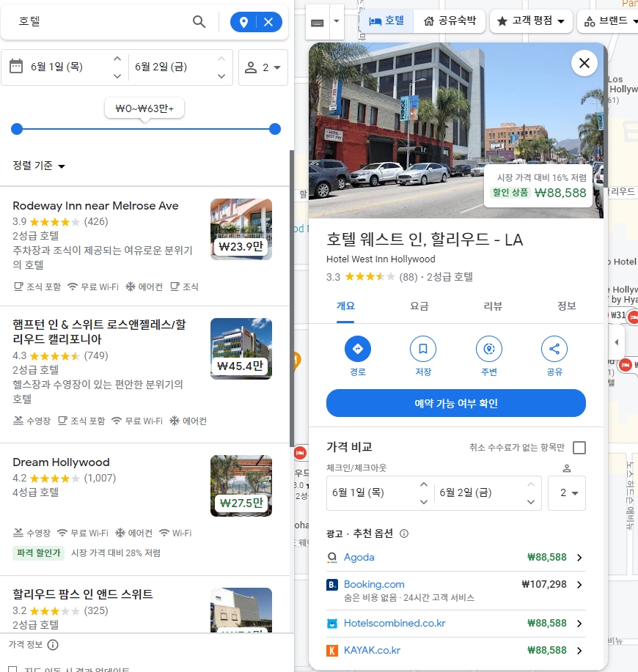638x672 pixels.
Task: Click the save (저장) bookmark icon
Action: 423,349
